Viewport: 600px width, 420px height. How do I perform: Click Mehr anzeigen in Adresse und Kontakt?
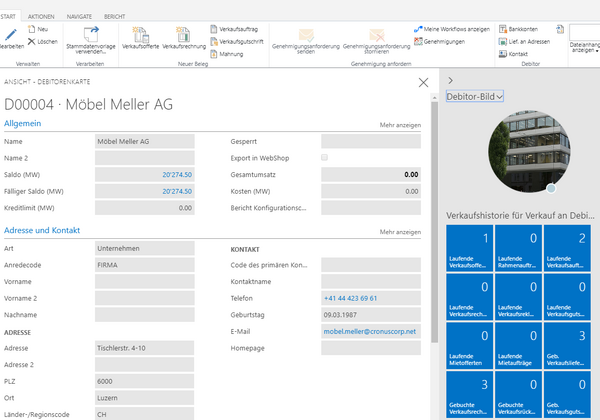[x=400, y=232]
